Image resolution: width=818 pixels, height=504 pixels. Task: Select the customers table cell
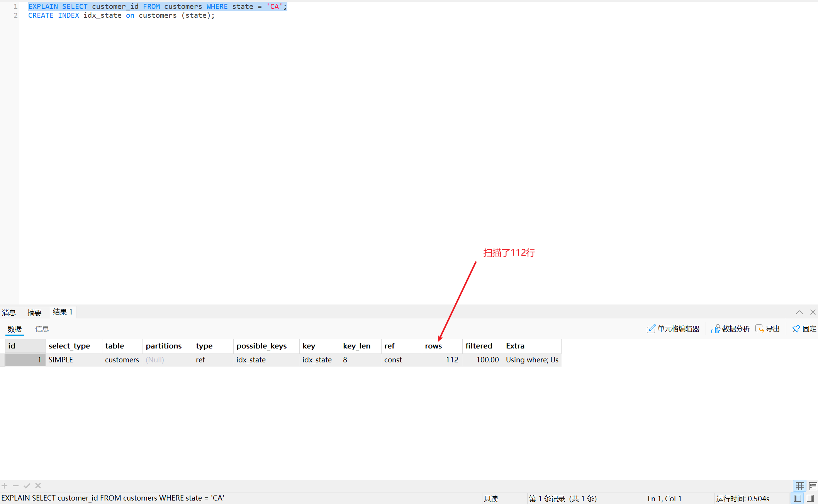click(x=122, y=360)
